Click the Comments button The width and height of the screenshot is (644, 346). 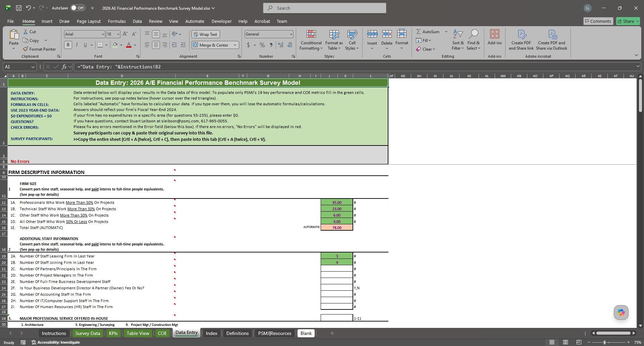click(598, 21)
